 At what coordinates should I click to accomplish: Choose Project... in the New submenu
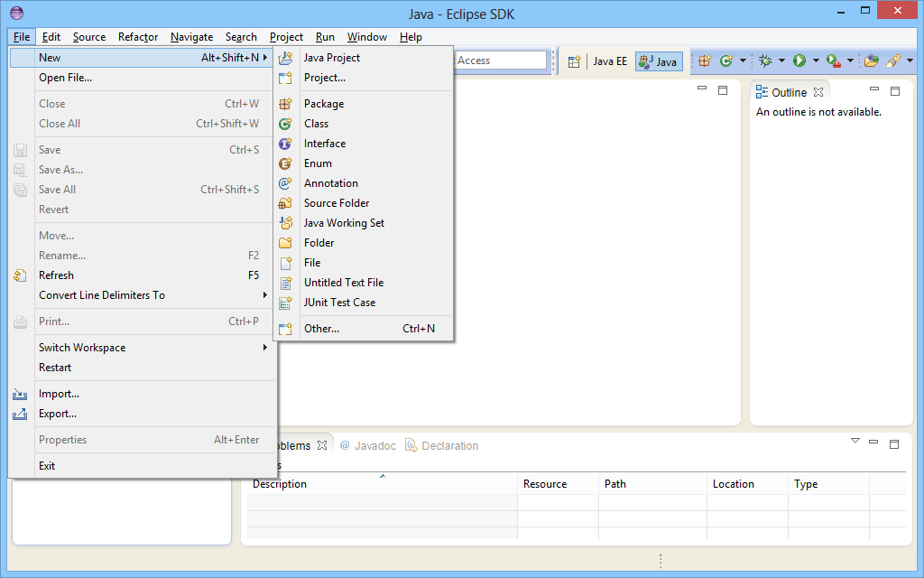[364, 78]
